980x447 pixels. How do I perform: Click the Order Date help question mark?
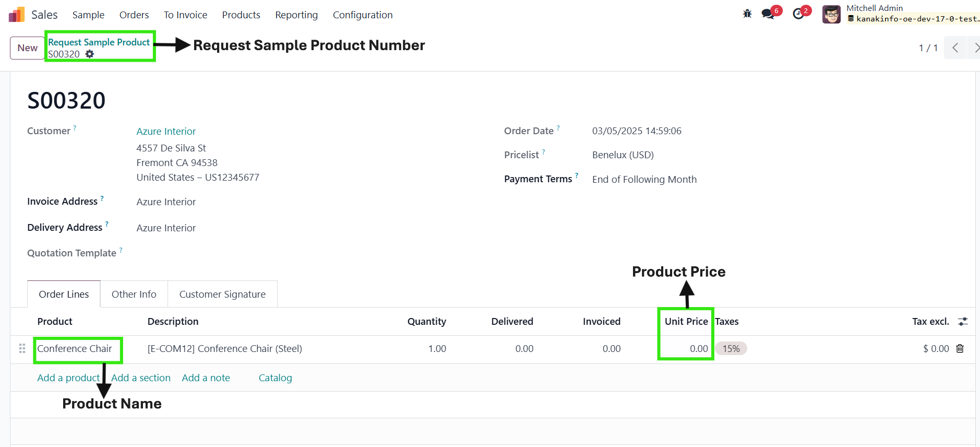click(x=558, y=127)
